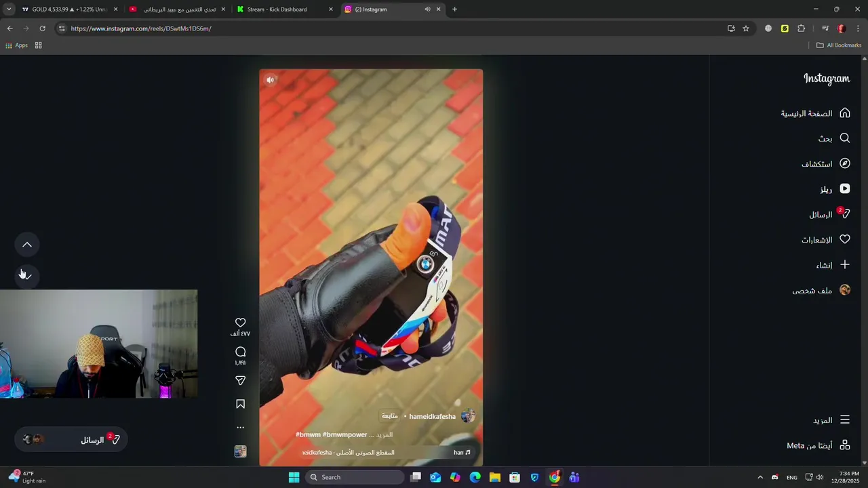Open استكشاف explore in sidebar
This screenshot has height=488, width=868.
825,163
